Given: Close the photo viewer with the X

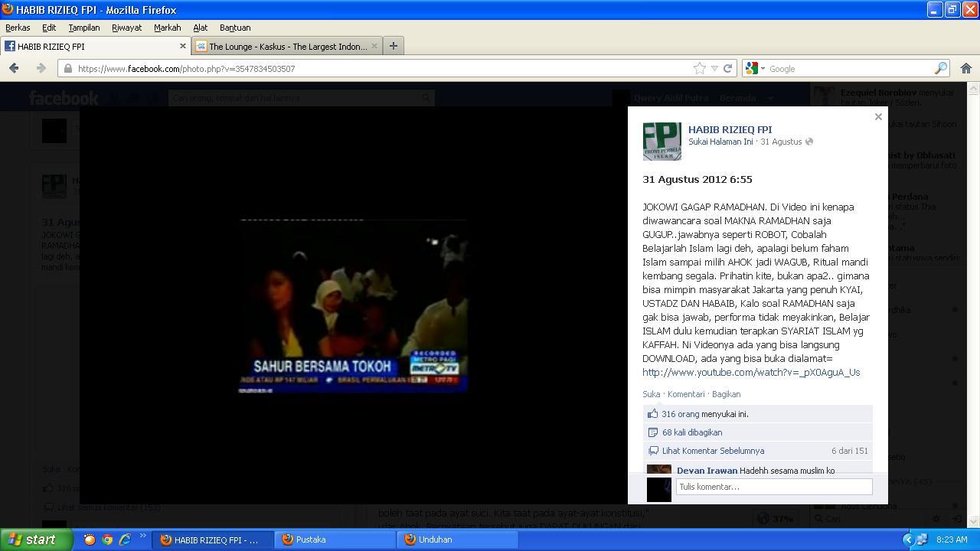Looking at the screenshot, I should [x=878, y=117].
